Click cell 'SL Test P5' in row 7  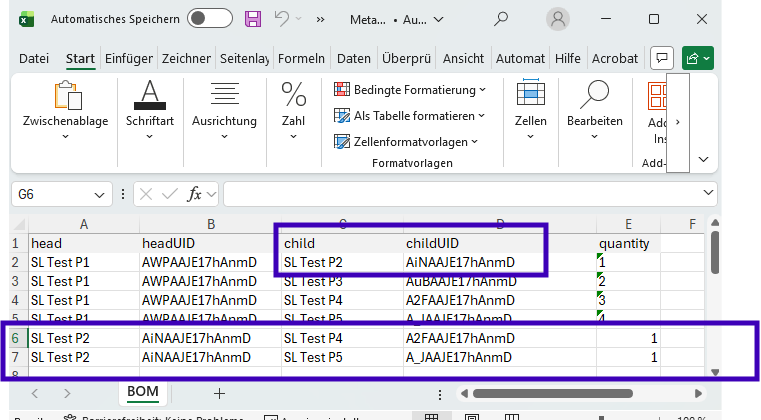click(342, 357)
